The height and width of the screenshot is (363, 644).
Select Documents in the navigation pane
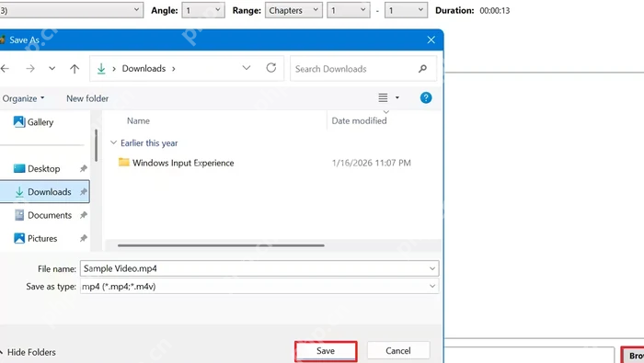pos(43,215)
